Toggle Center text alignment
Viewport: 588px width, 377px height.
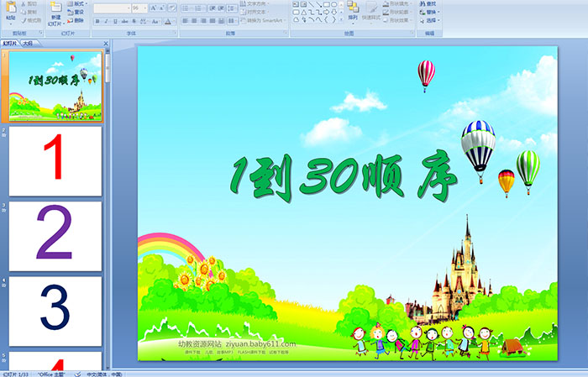coord(194,21)
